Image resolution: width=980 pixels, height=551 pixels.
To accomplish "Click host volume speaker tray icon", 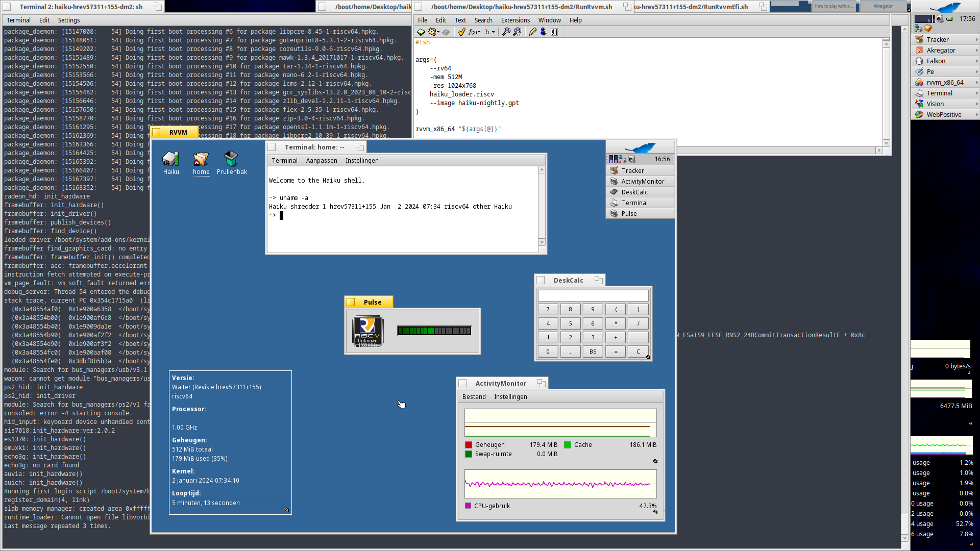I will point(940,19).
